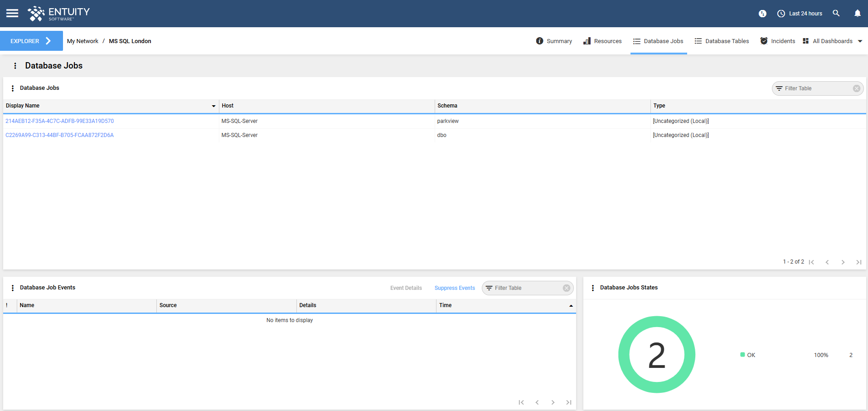Sort events by the severity (!) column
The width and height of the screenshot is (868, 411).
10,305
